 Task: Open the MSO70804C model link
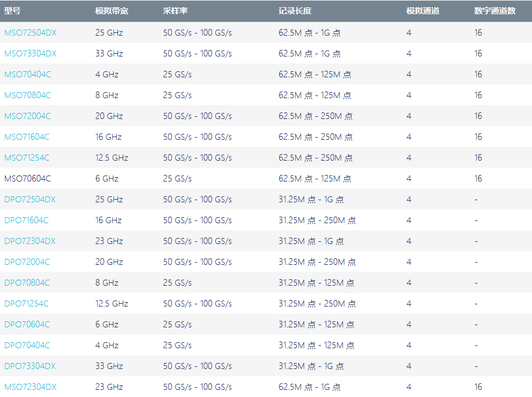[x=27, y=95]
